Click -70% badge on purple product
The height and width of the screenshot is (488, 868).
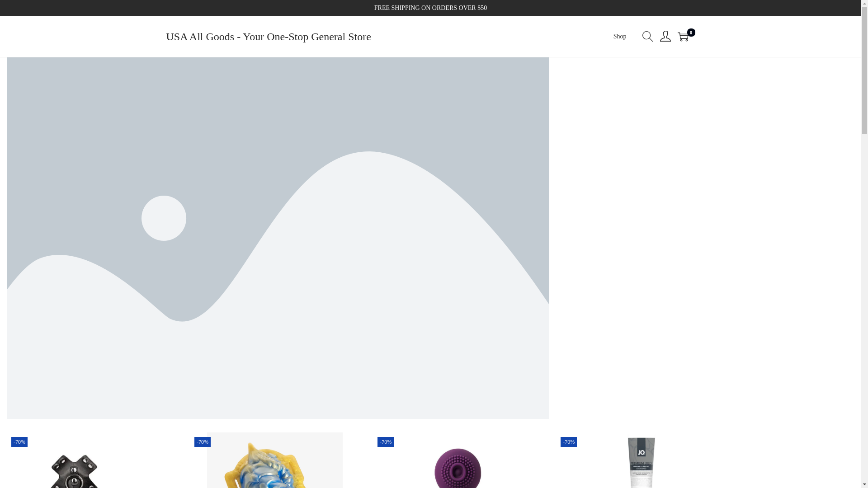coord(386,442)
